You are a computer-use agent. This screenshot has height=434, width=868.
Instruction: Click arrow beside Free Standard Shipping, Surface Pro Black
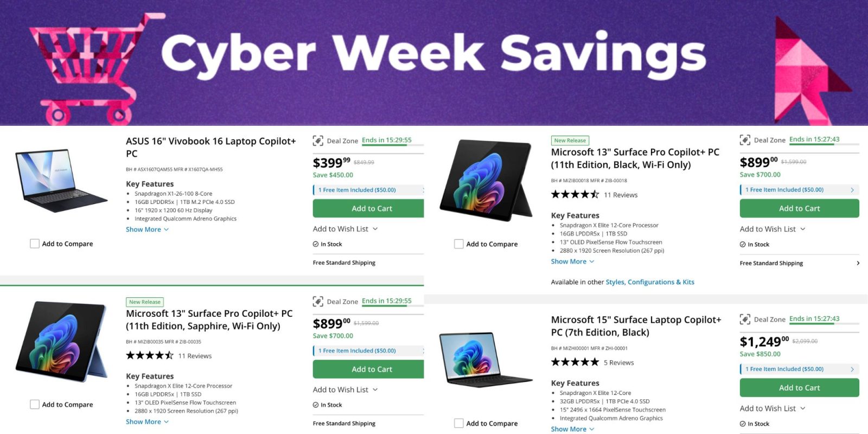(858, 263)
